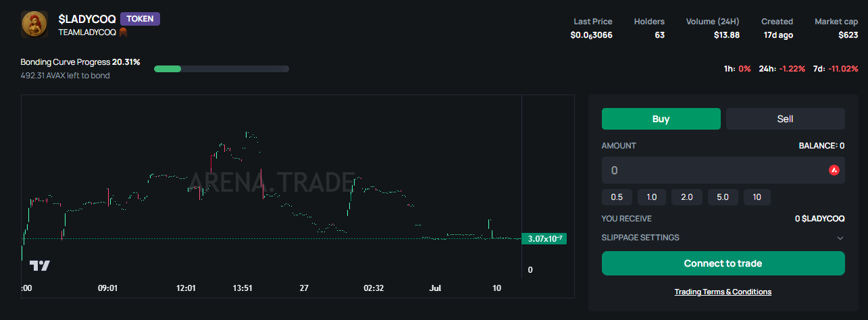Screen dimensions: 868x320
Task: Switch to the Buy tab
Action: point(661,119)
